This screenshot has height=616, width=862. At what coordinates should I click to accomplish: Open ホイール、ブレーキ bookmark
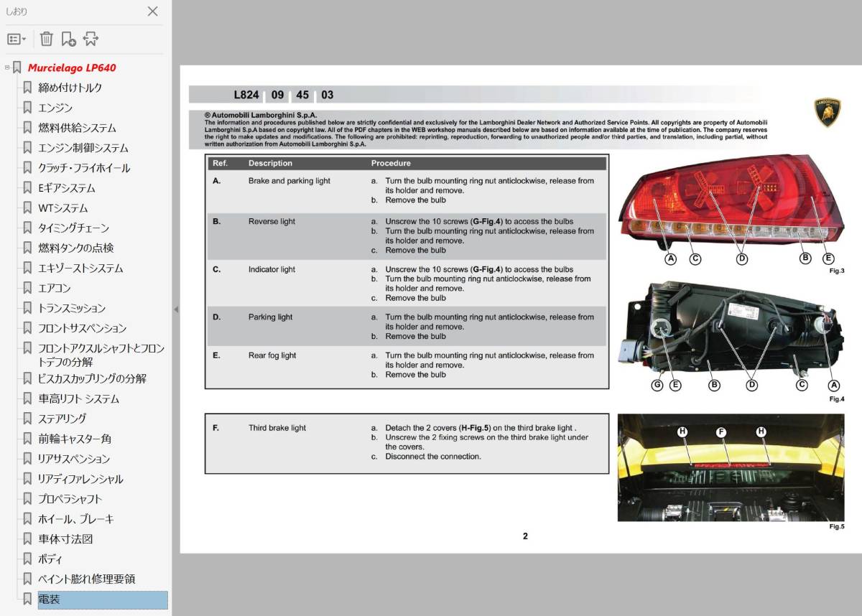click(76, 519)
